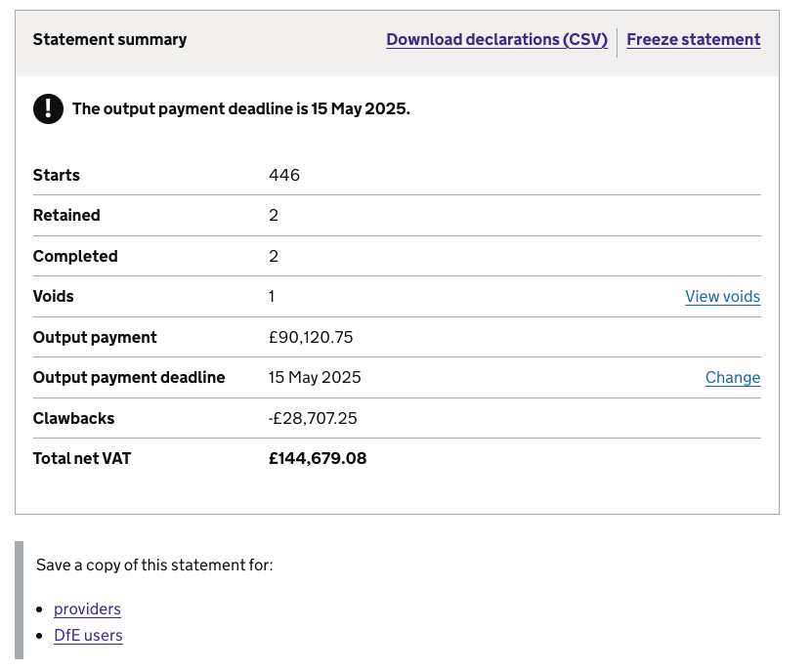Click the Statement summary heading
812x670 pixels.
tap(109, 39)
